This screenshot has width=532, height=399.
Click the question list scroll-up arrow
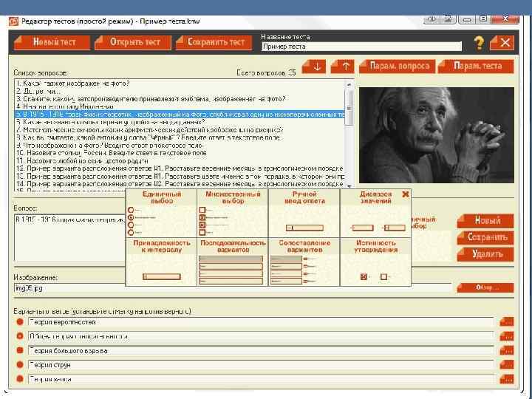[349, 83]
